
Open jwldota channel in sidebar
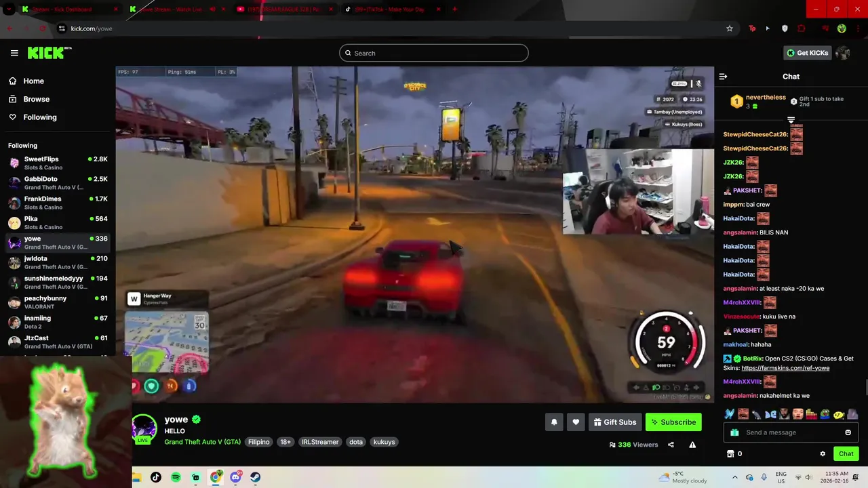pos(58,262)
